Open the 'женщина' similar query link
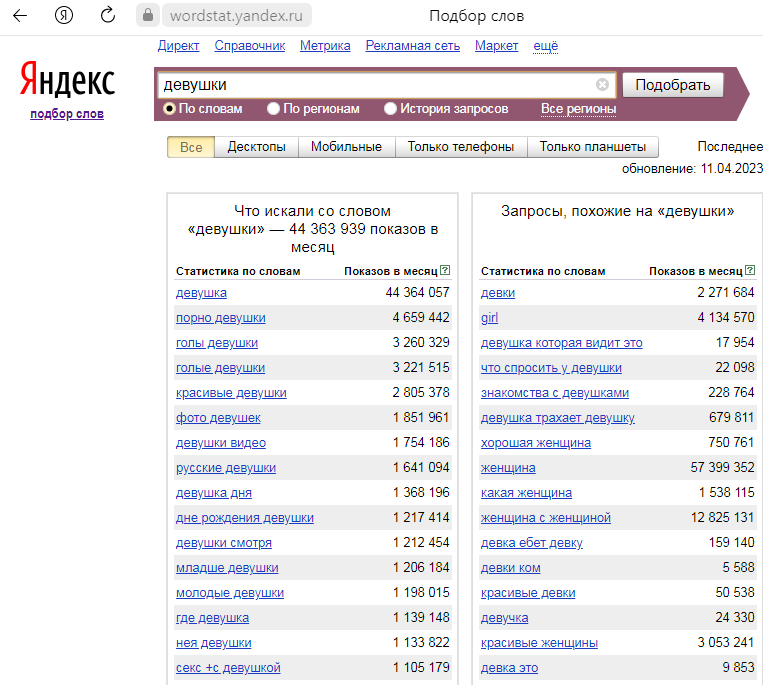This screenshot has height=685, width=763. pos(508,468)
